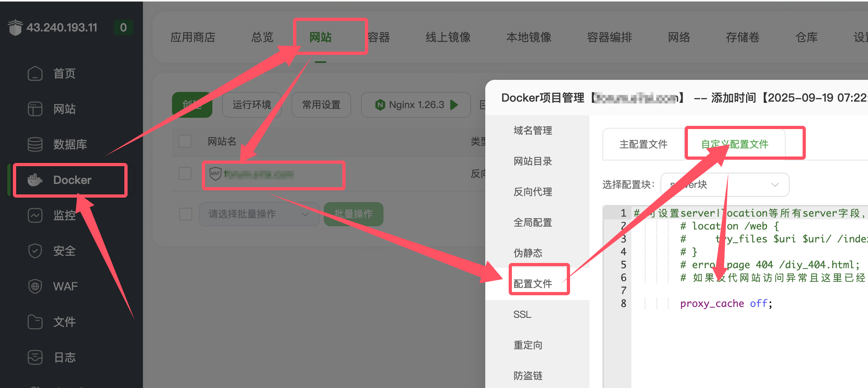Click the Website (网站) sidebar icon

pos(35,109)
